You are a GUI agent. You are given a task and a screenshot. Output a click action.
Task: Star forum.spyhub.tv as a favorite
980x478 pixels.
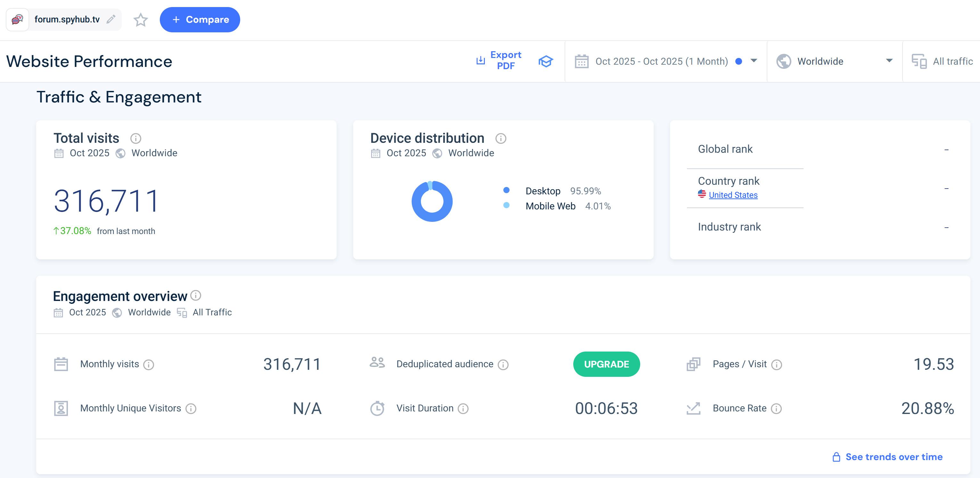click(x=140, y=20)
